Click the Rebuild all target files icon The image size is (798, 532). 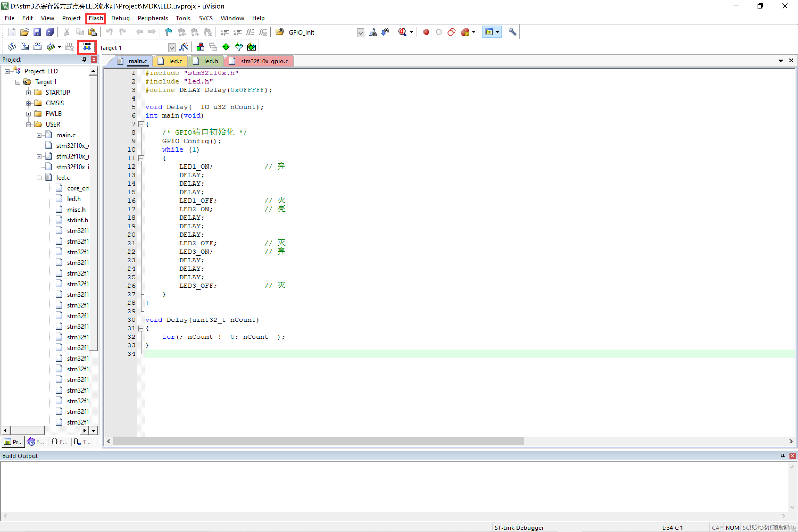[x=37, y=47]
